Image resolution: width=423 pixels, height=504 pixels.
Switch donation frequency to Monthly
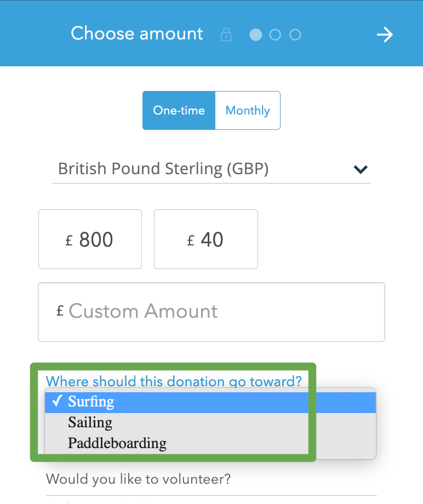coord(248,110)
